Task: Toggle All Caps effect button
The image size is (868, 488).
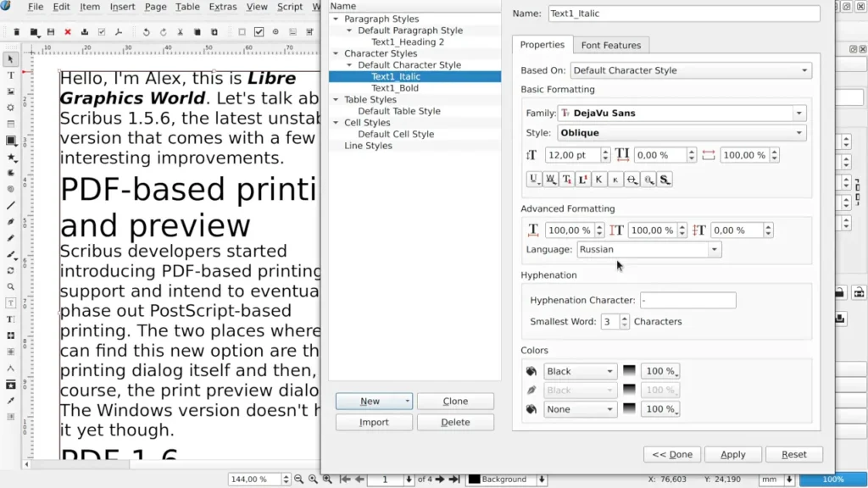Action: [599, 180]
